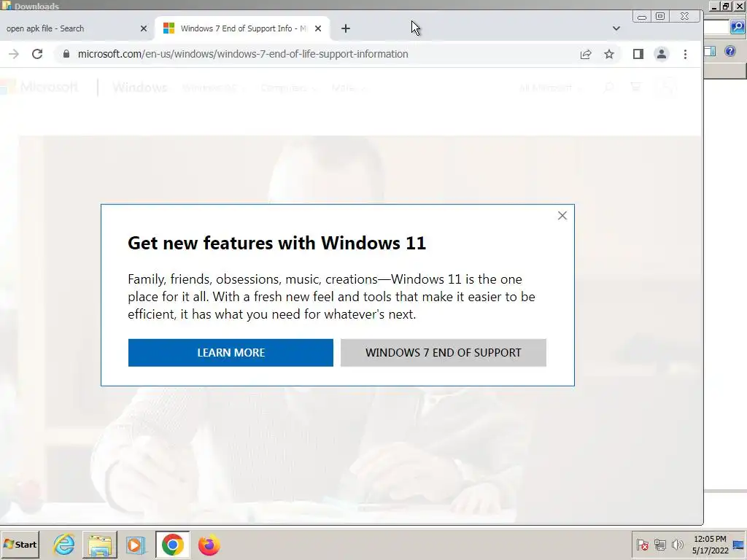Screen dimensions: 747x560
Task: Open the clock showing 12:05 PM
Action: tap(710, 545)
